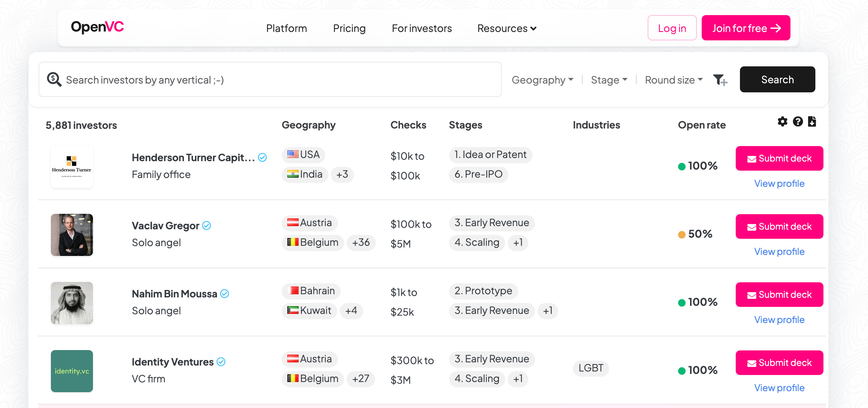Open the add filter funnel icon
Image resolution: width=868 pixels, height=408 pixels.
tap(720, 80)
